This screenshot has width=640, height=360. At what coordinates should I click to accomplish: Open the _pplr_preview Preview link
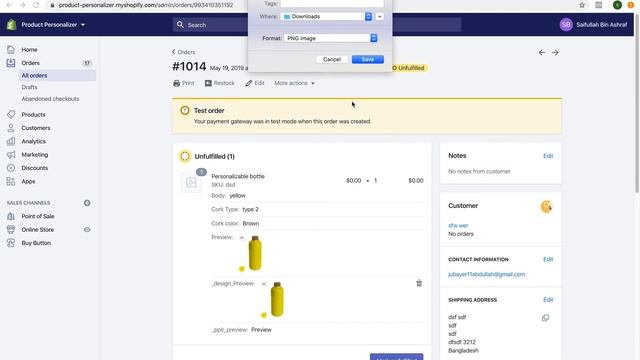(261, 329)
